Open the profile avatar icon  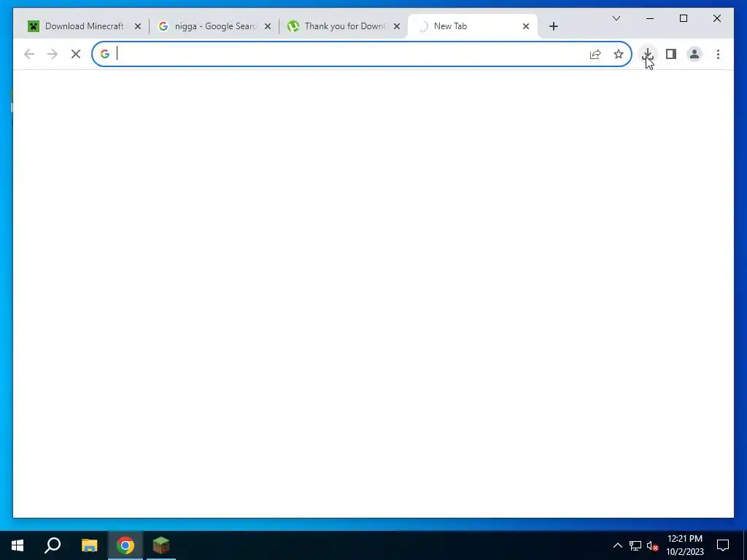coord(694,54)
